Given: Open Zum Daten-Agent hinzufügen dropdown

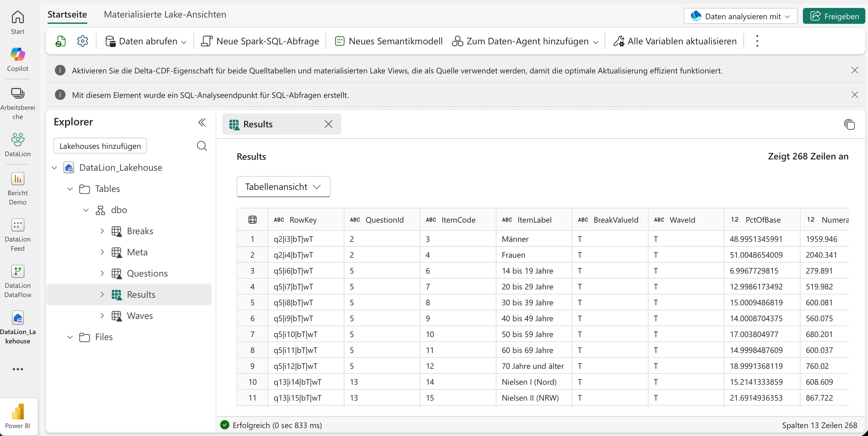Looking at the screenshot, I should tap(525, 41).
